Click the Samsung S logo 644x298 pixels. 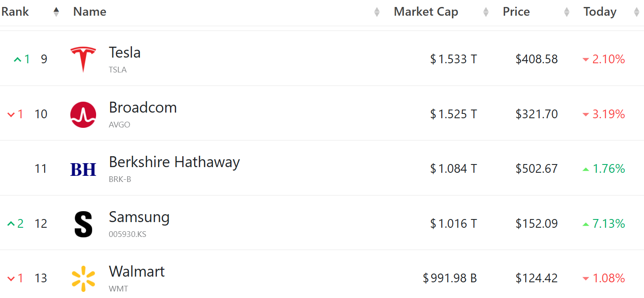pyautogui.click(x=83, y=224)
